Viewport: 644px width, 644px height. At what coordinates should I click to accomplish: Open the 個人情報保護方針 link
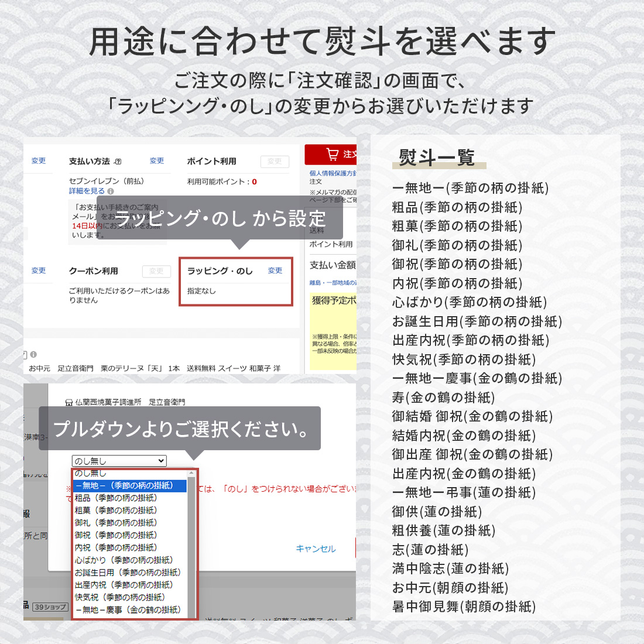333,173
